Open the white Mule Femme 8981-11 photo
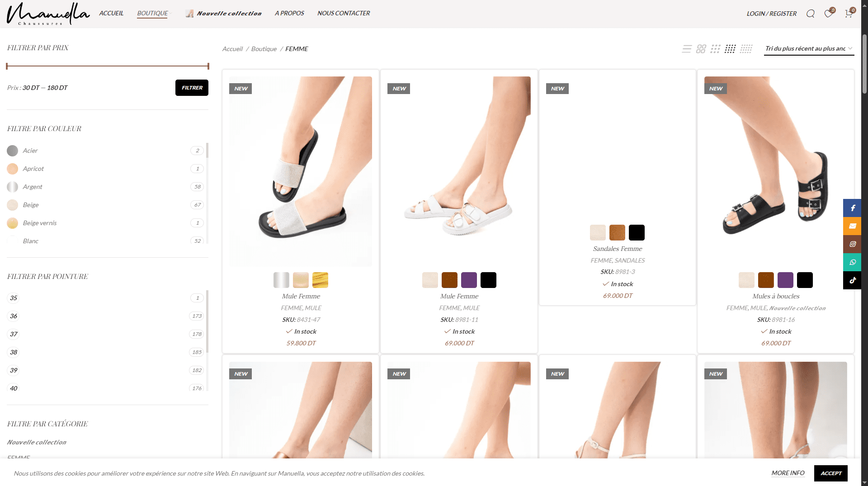The height and width of the screenshot is (486, 868). pyautogui.click(x=459, y=171)
